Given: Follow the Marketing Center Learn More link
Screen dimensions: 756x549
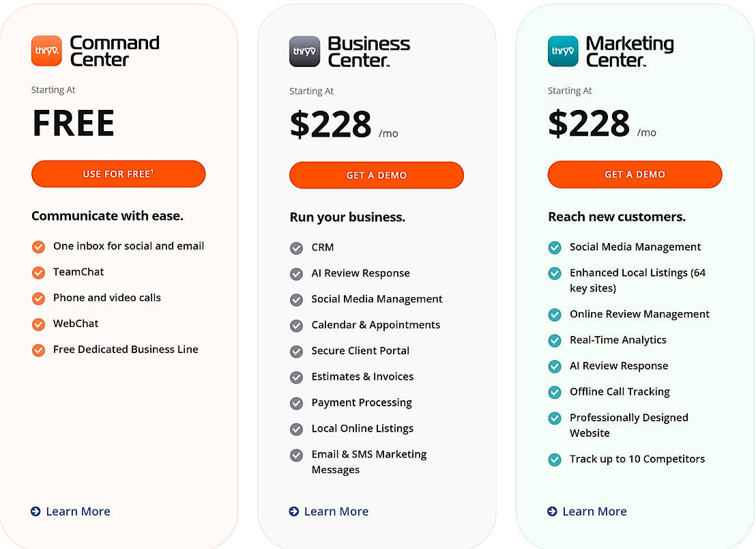Looking at the screenshot, I should pos(594,511).
